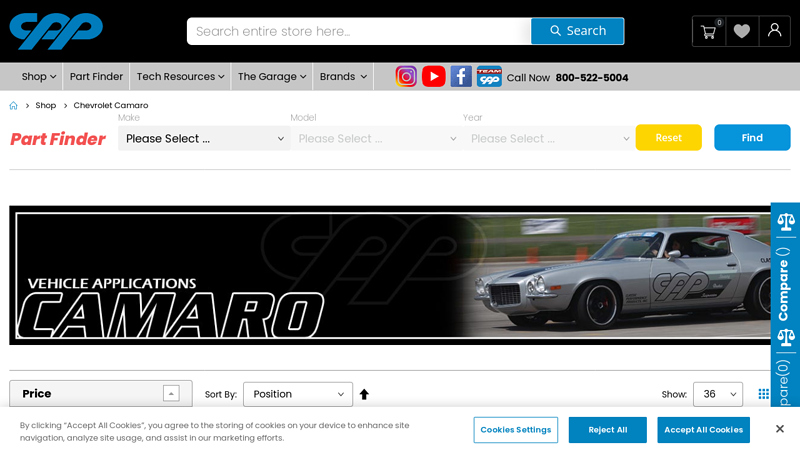Screen dimensions: 800x450
Task: Open the Show 36 per page dropdown
Action: 718,394
